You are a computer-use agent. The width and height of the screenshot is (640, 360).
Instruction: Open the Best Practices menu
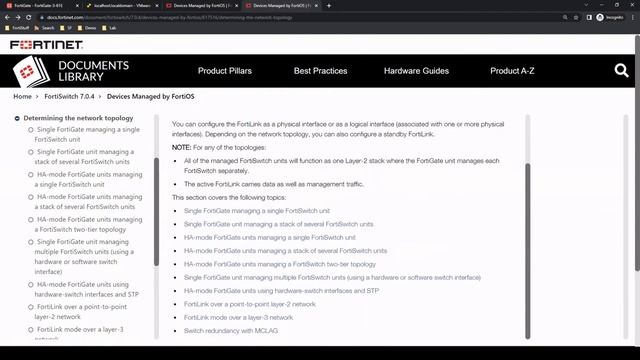click(320, 71)
